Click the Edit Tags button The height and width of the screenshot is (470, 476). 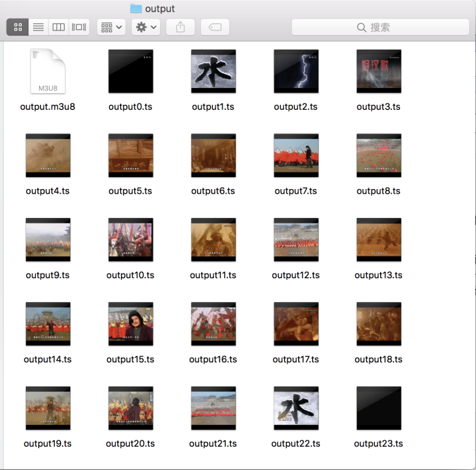tap(215, 27)
